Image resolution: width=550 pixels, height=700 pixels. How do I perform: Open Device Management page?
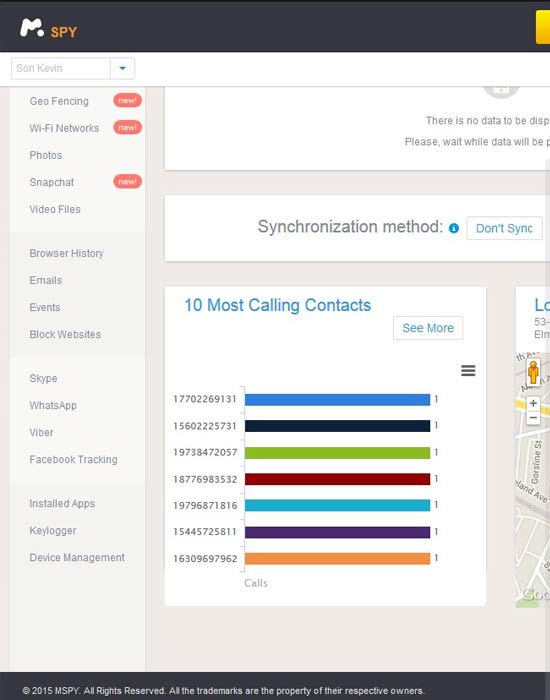[x=77, y=558]
